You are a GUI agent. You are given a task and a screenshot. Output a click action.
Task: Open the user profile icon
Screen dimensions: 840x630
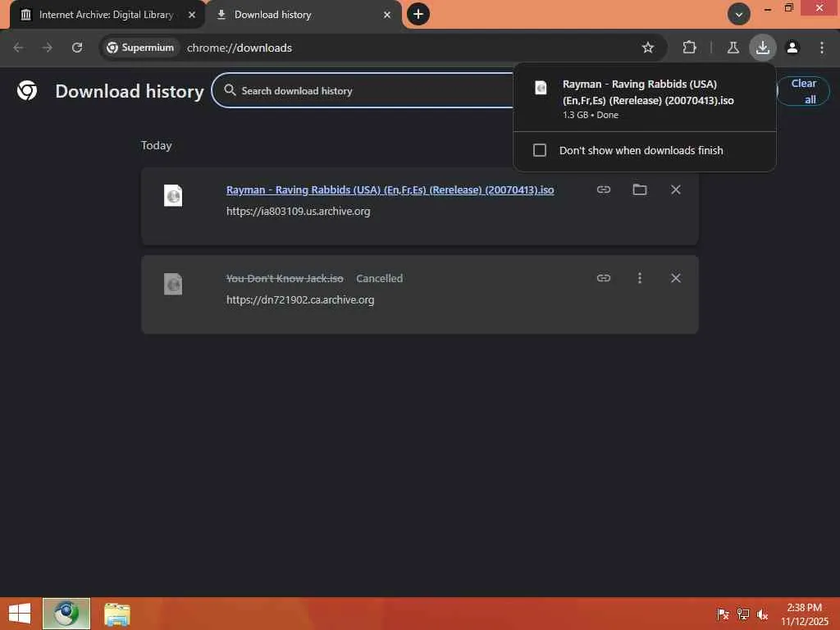click(x=792, y=48)
